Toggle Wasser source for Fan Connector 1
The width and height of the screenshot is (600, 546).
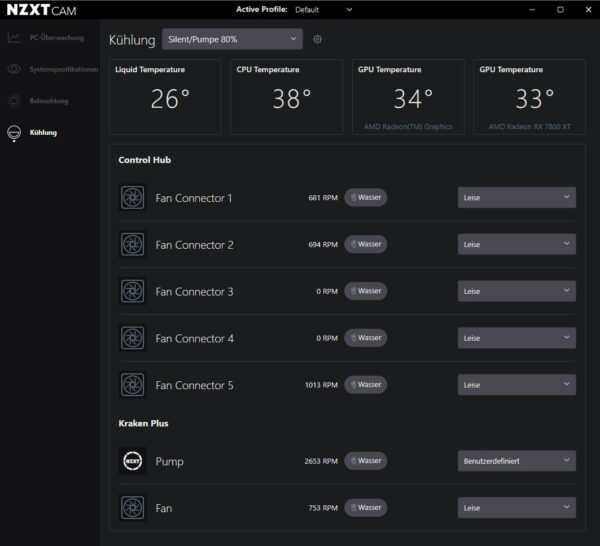point(366,197)
